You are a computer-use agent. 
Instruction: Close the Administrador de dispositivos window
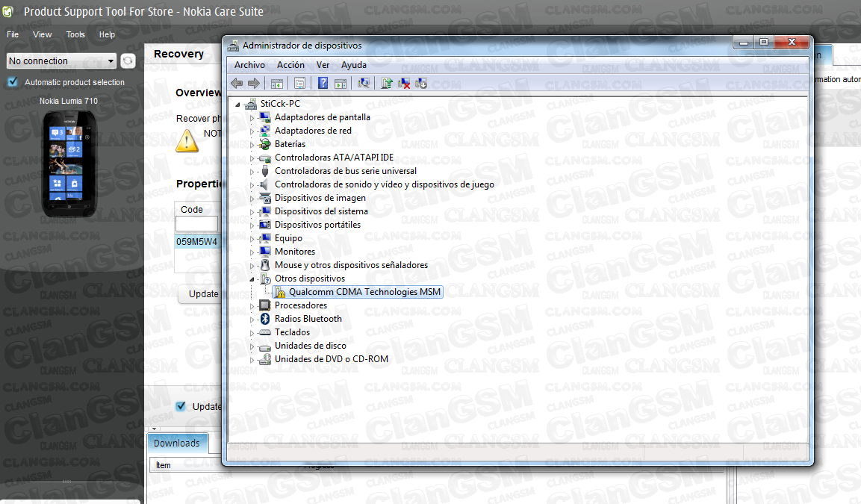click(x=792, y=43)
